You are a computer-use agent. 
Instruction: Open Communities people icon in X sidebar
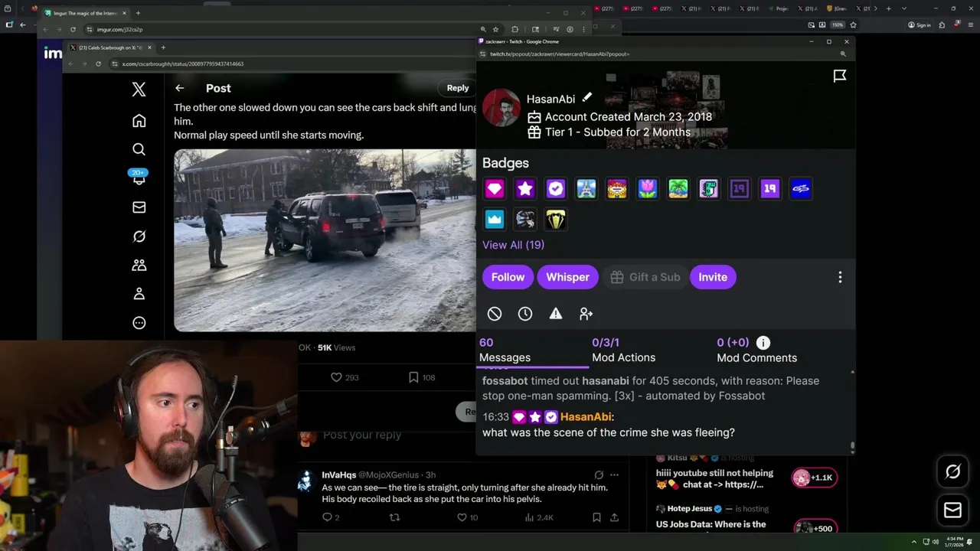pyautogui.click(x=139, y=265)
